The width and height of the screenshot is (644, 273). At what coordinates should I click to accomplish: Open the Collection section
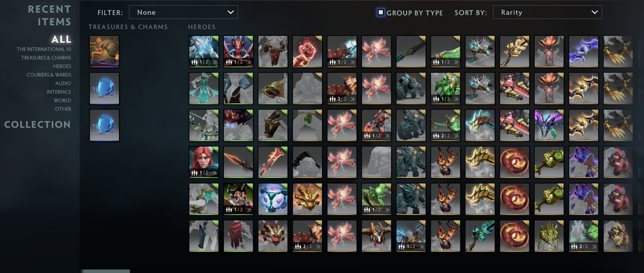(x=37, y=125)
